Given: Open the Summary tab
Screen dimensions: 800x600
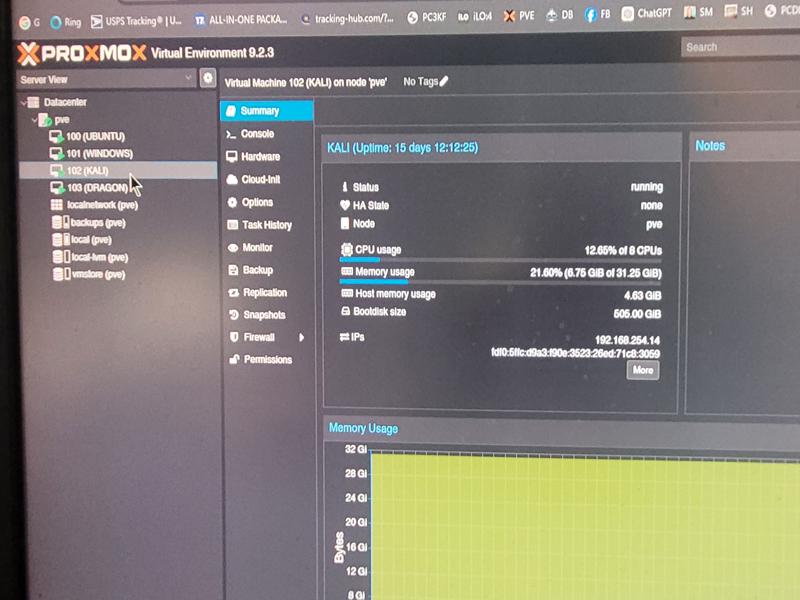Looking at the screenshot, I should [x=267, y=111].
